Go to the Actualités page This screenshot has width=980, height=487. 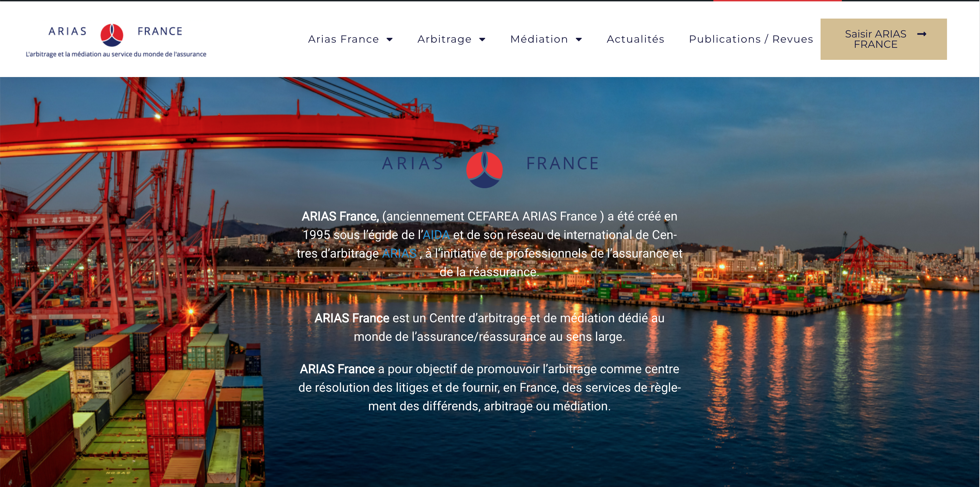[x=635, y=39]
